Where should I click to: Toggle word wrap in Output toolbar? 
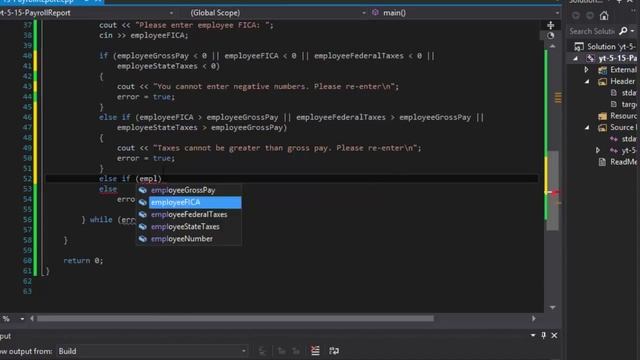(334, 351)
